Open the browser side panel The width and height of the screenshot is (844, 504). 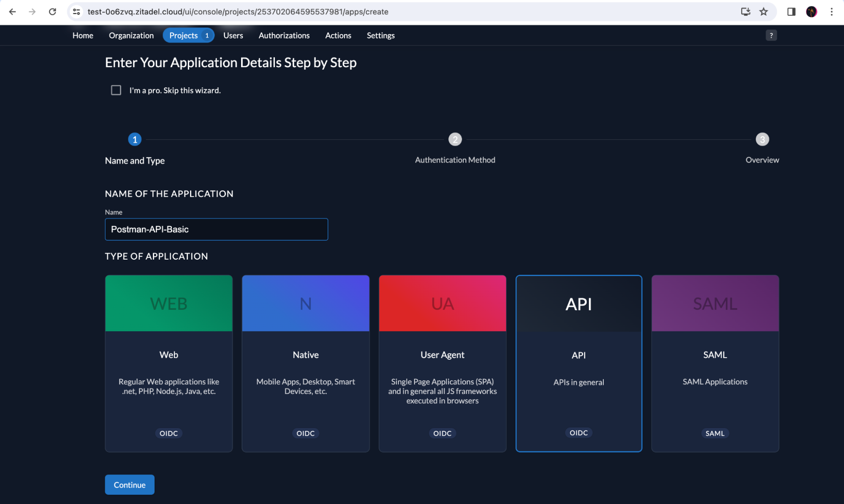[x=791, y=12]
